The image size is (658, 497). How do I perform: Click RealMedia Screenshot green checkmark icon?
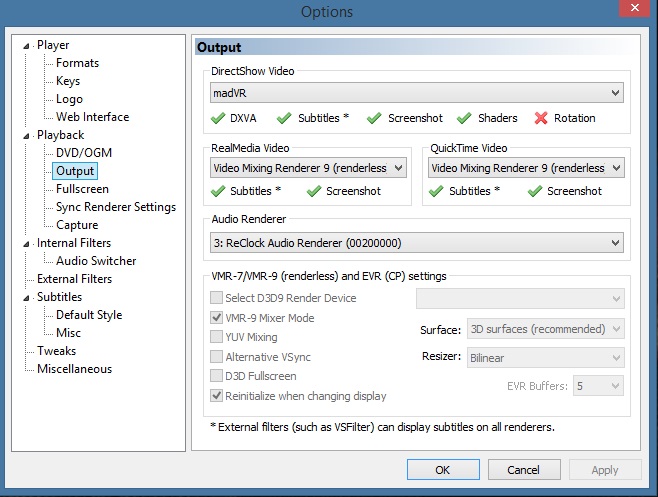tap(314, 191)
